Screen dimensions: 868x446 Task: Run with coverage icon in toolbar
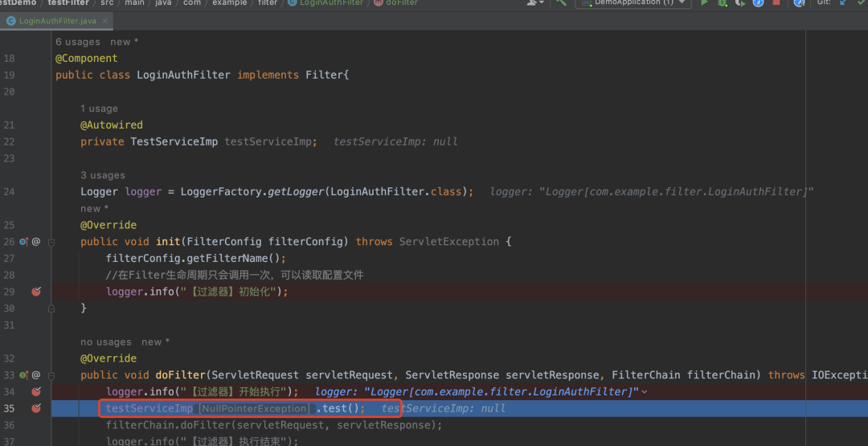point(740,2)
